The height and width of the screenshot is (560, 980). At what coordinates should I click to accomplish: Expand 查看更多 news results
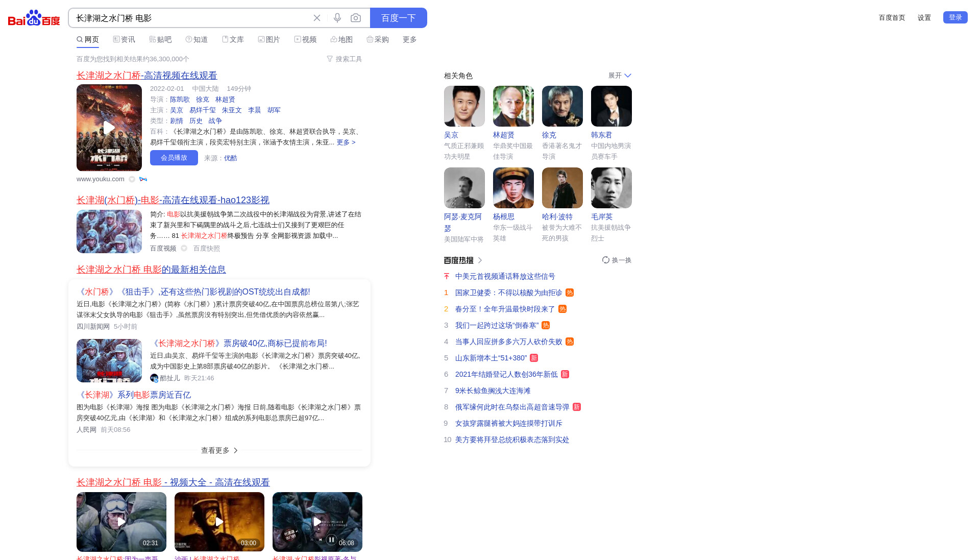click(219, 451)
